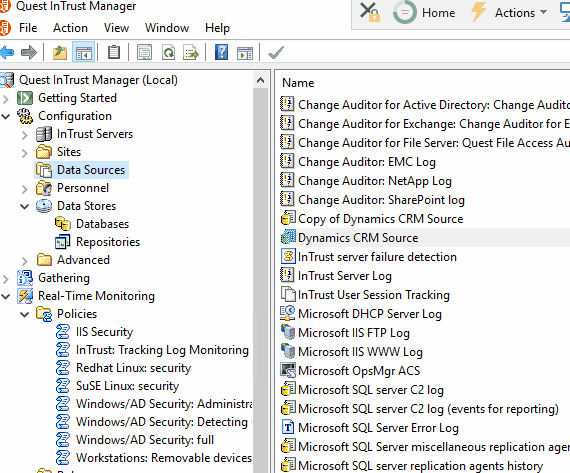
Task: Click the Refresh toolbar icon
Action: click(168, 53)
